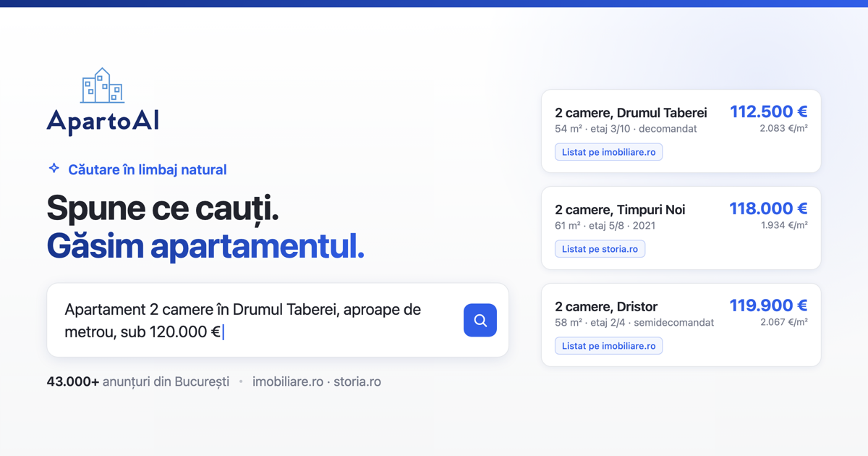Click details line 61 m² · etaj 5/8 · 2021
This screenshot has height=456, width=868.
click(605, 226)
